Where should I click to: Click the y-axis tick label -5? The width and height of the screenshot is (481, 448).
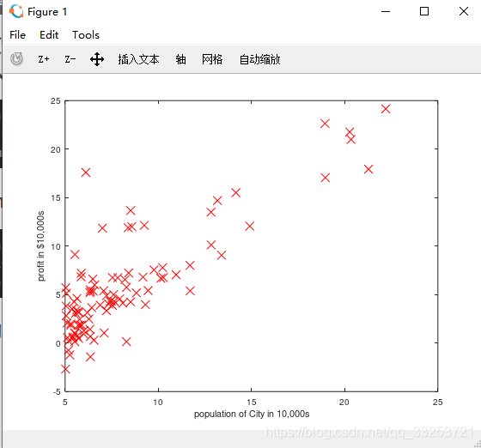click(57, 391)
